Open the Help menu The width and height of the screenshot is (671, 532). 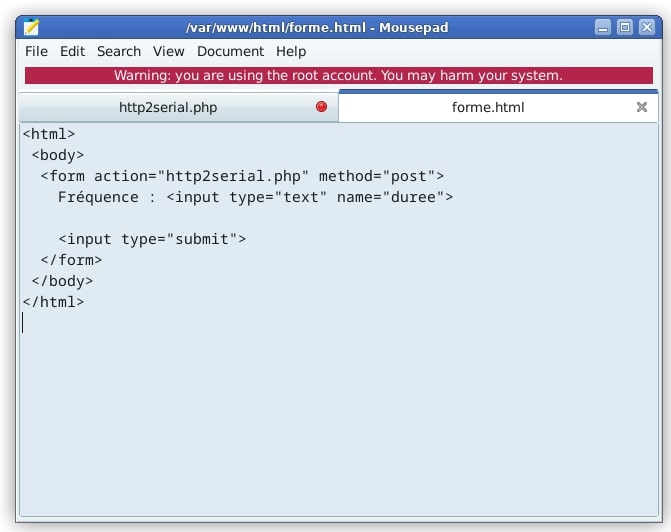click(291, 51)
